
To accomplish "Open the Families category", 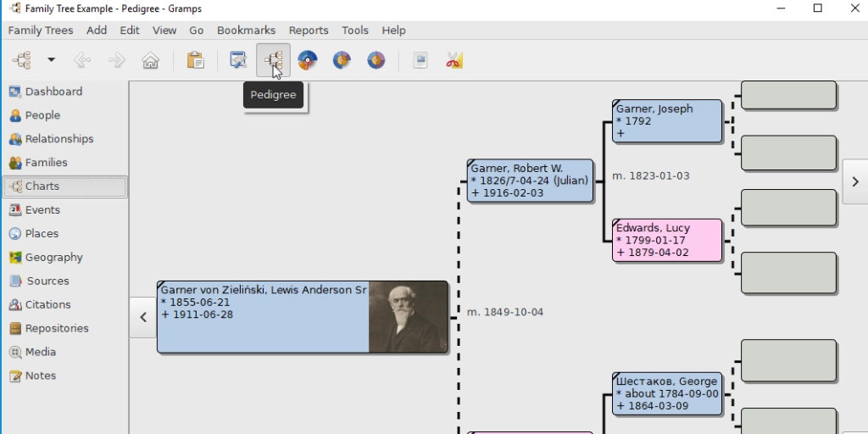I will coord(64,162).
